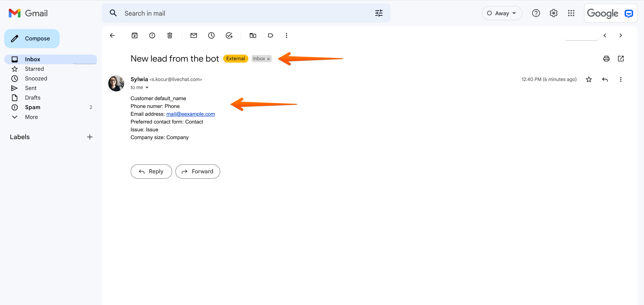Snooze this email with clock icon
Viewport: 644px width, 305px height.
pos(211,35)
